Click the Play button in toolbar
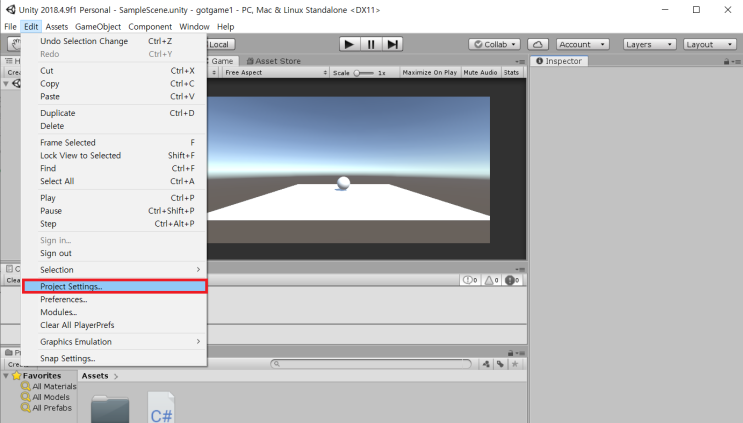Image resolution: width=743 pixels, height=423 pixels. tap(349, 44)
